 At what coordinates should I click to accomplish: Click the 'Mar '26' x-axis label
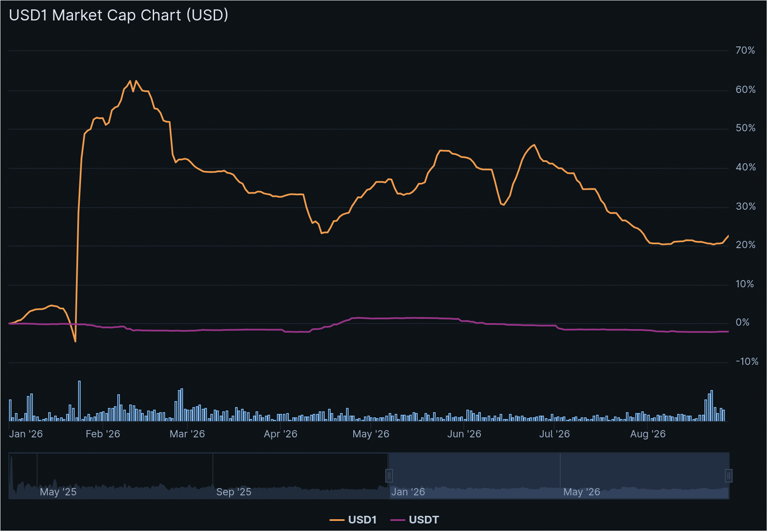pyautogui.click(x=187, y=434)
